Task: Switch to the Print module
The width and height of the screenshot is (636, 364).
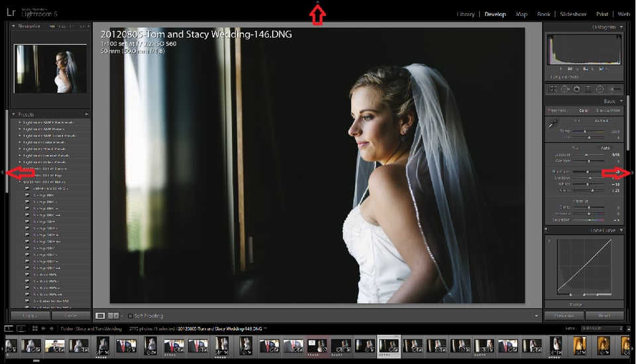Action: [602, 14]
